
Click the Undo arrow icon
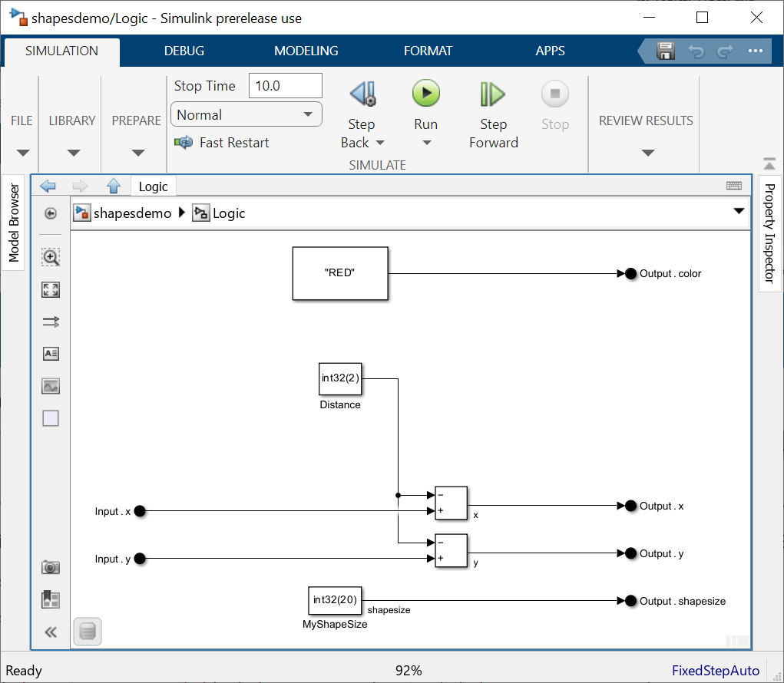click(696, 51)
